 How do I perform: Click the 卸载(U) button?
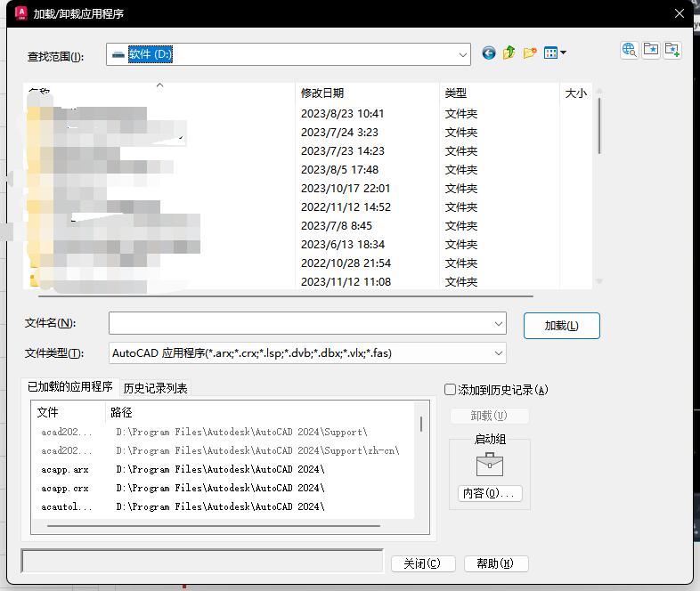489,416
